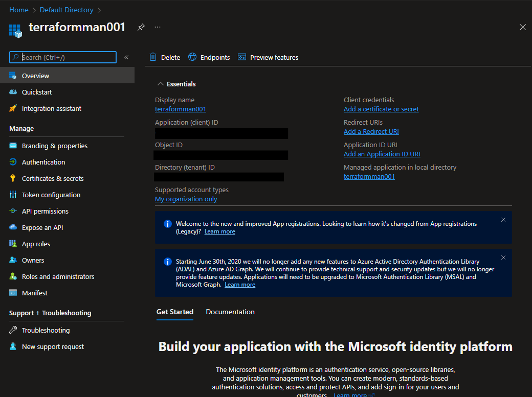
Task: Click the Preview features icon
Action: coord(242,57)
